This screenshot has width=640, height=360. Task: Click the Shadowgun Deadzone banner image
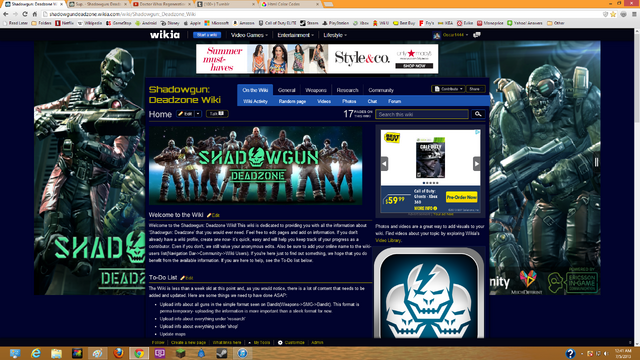[256, 165]
